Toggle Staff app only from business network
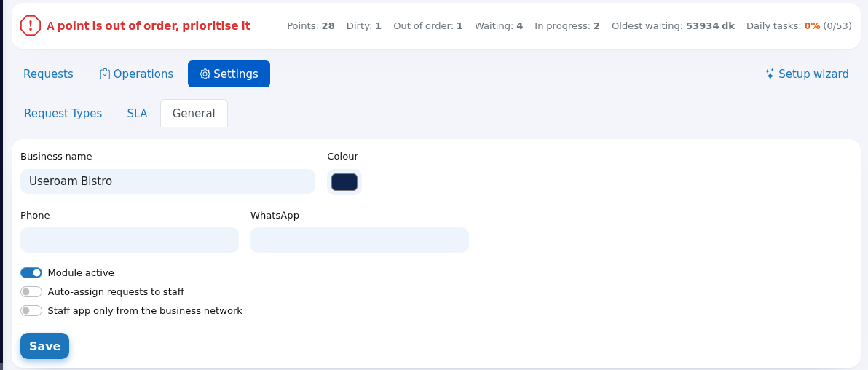 31,311
